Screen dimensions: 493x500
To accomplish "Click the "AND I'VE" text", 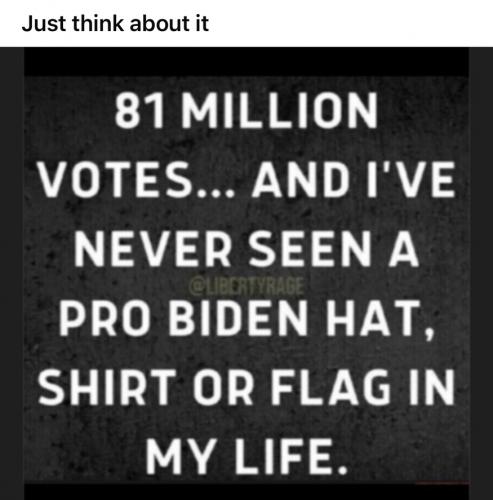I will coord(353,180).
